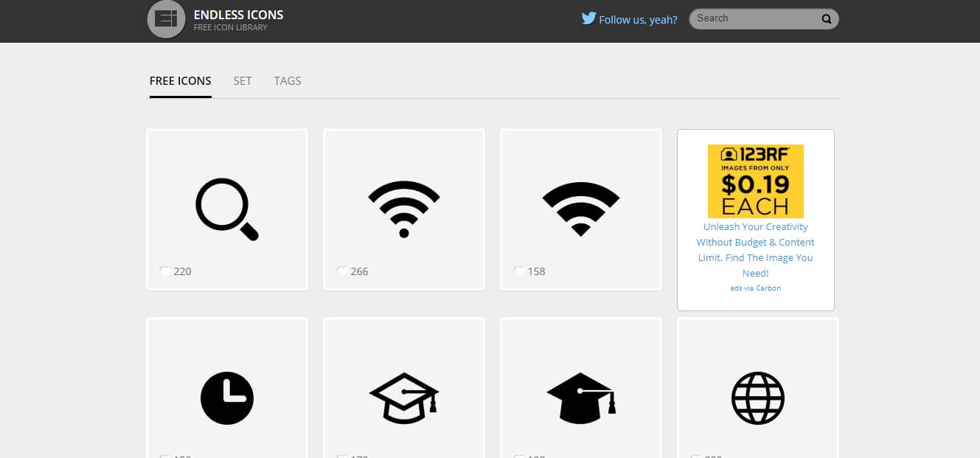Open the globe grid icon
Viewport: 980px width, 458px height.
(757, 398)
